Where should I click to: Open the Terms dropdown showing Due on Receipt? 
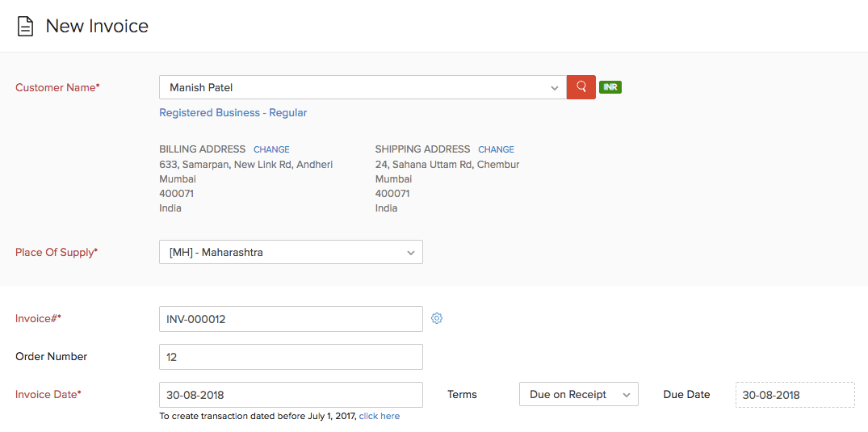[x=578, y=394]
